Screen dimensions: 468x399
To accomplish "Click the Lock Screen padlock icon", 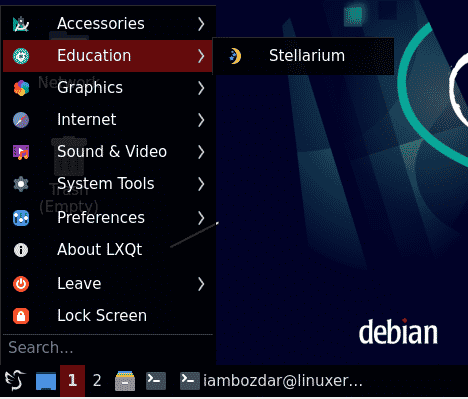I will tap(21, 316).
